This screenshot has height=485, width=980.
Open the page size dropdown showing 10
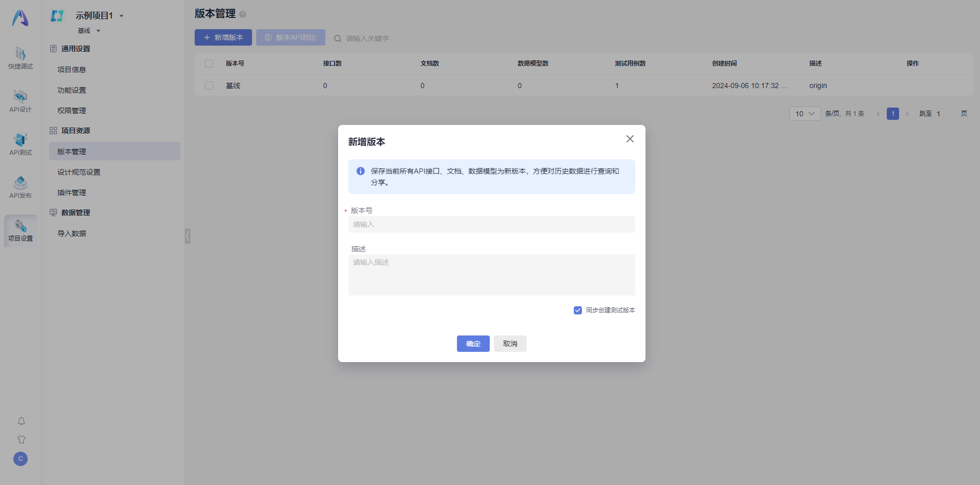[x=805, y=114]
